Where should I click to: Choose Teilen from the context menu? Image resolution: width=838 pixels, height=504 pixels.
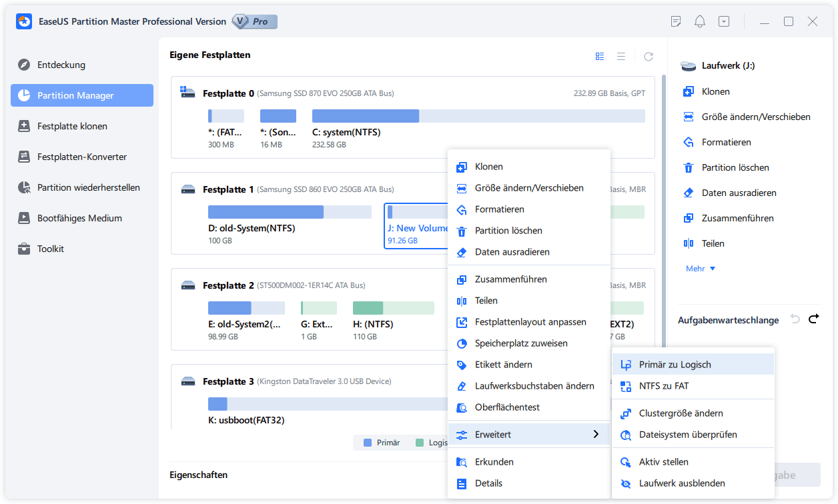[529, 301]
